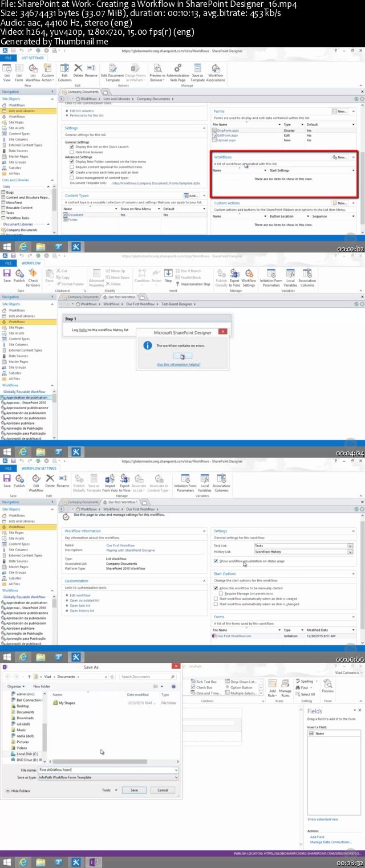Click Cancel button in Save As dialog
Screen dimensions: 365x868
coord(163,790)
